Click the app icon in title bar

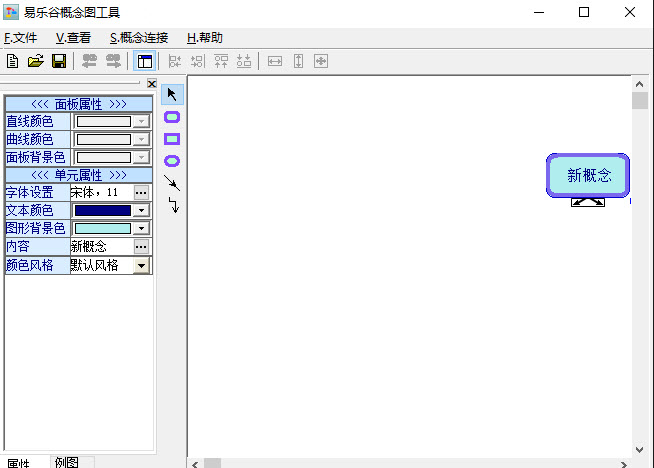click(x=11, y=12)
